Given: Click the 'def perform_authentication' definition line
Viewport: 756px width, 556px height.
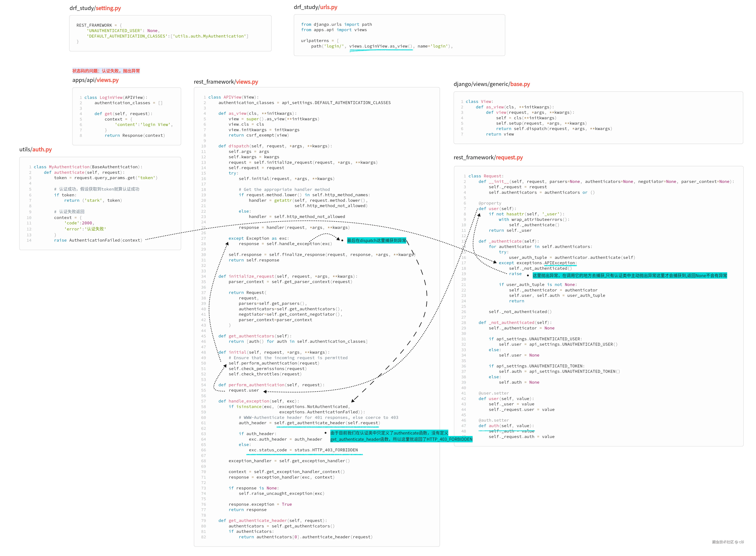Looking at the screenshot, I should [x=271, y=385].
